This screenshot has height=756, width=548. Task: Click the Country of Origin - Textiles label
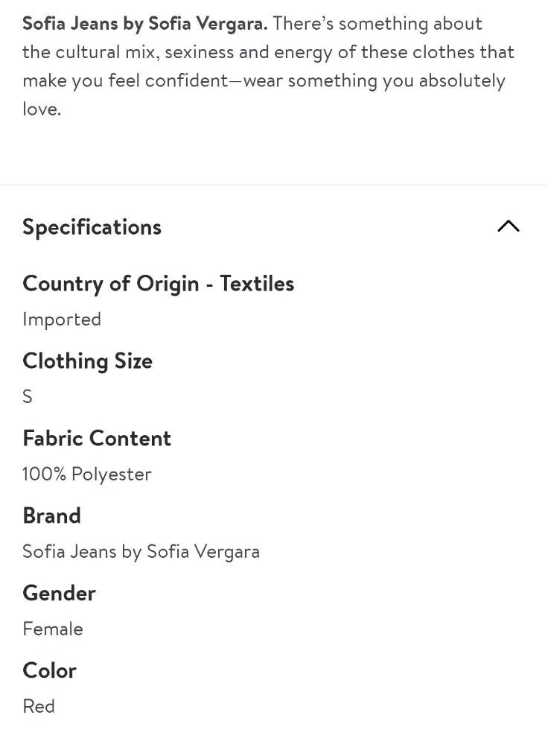point(158,284)
